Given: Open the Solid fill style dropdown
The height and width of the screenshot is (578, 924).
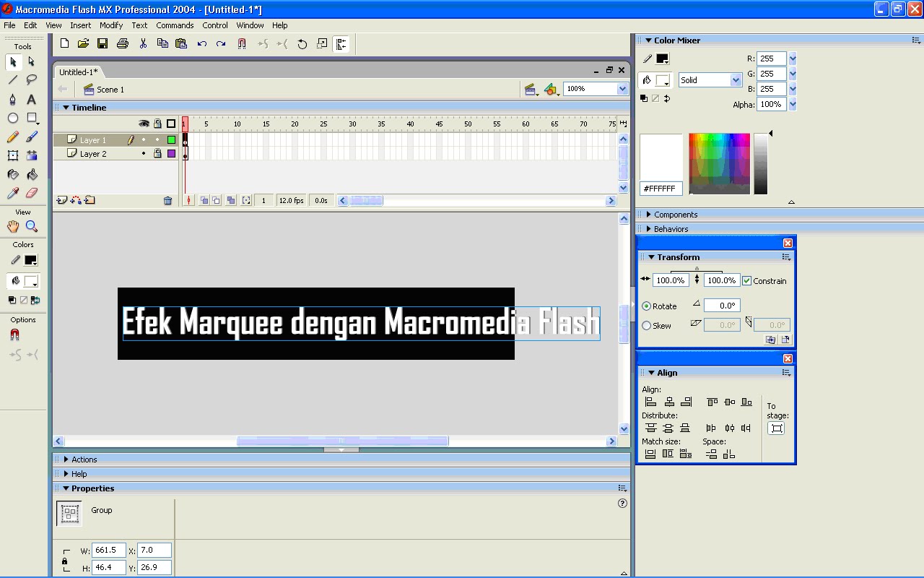Looking at the screenshot, I should [736, 80].
